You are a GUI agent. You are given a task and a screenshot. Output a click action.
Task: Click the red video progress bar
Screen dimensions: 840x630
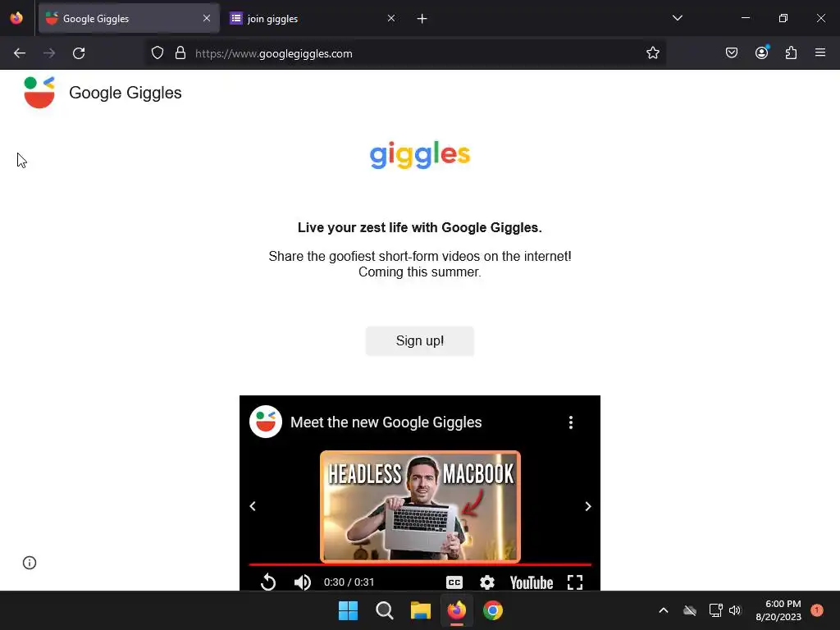pos(420,564)
